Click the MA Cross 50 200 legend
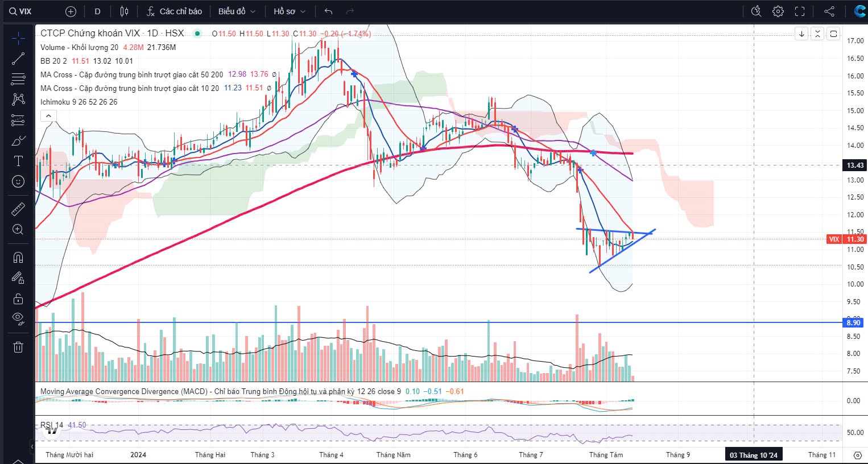Image resolution: width=868 pixels, height=464 pixels. coord(131,74)
